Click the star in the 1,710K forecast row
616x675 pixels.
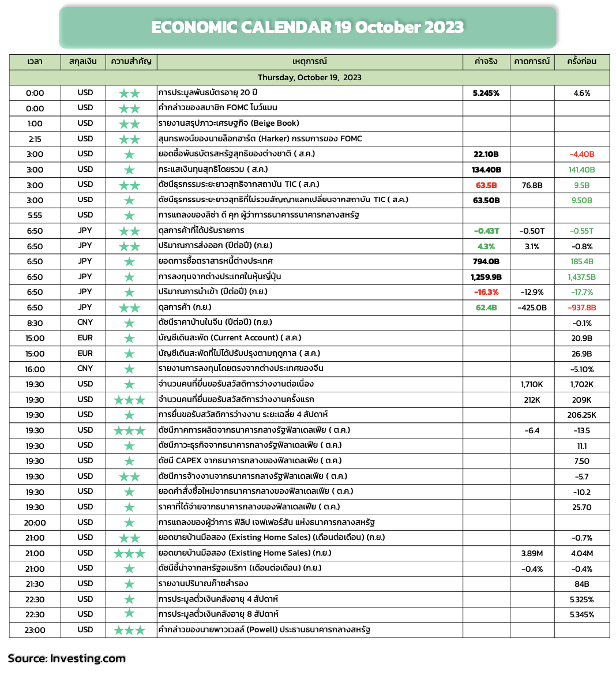129,385
